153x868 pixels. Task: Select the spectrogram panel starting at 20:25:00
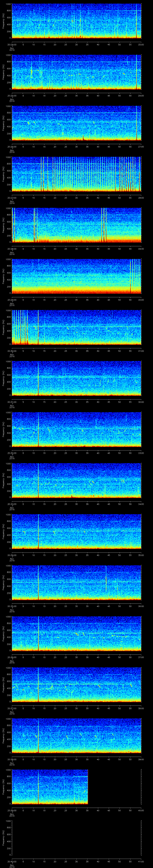pos(77,72)
